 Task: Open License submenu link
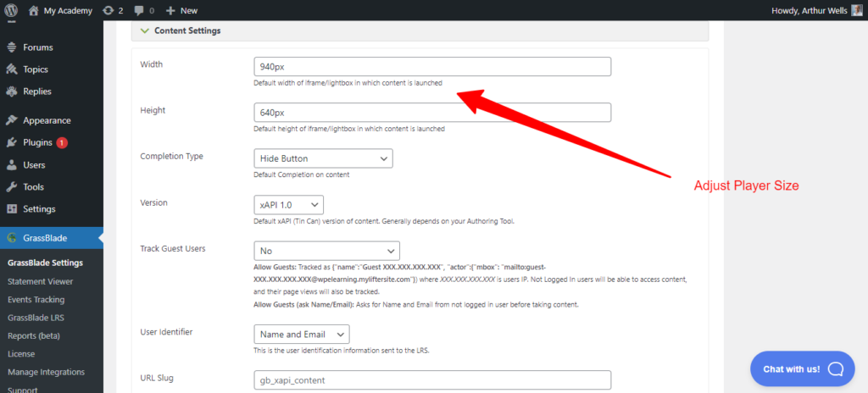pyautogui.click(x=21, y=354)
